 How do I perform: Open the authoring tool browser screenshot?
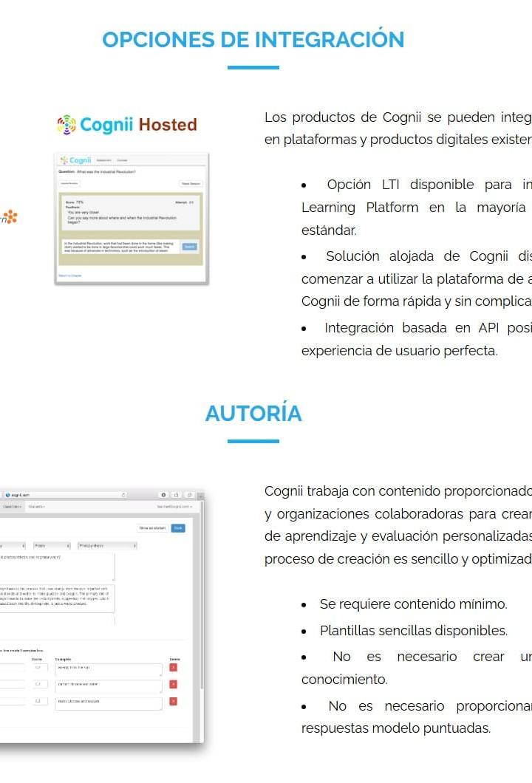[102, 615]
